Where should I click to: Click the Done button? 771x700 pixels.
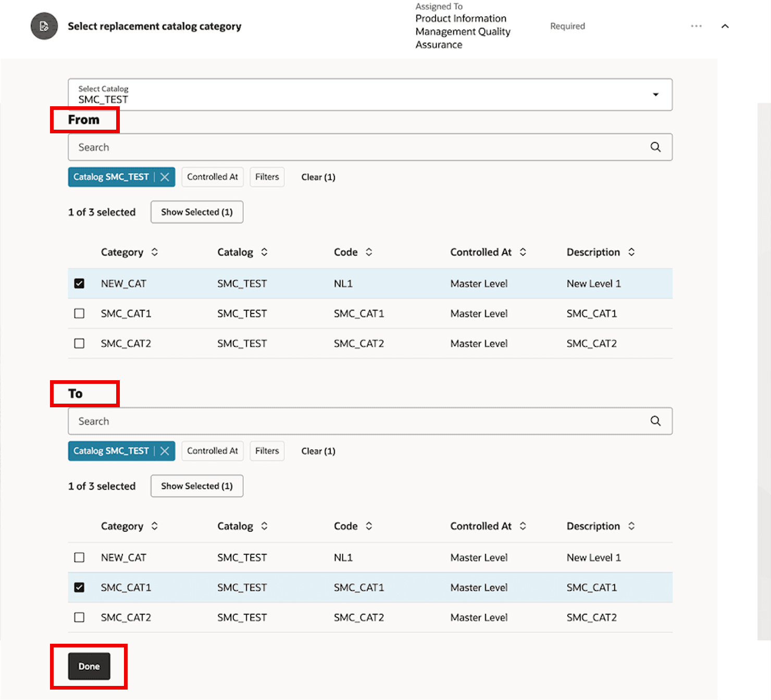pyautogui.click(x=89, y=666)
